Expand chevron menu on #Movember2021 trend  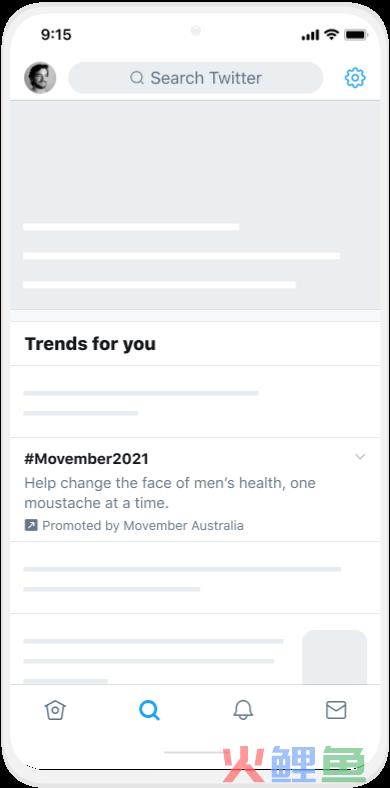[x=360, y=456]
